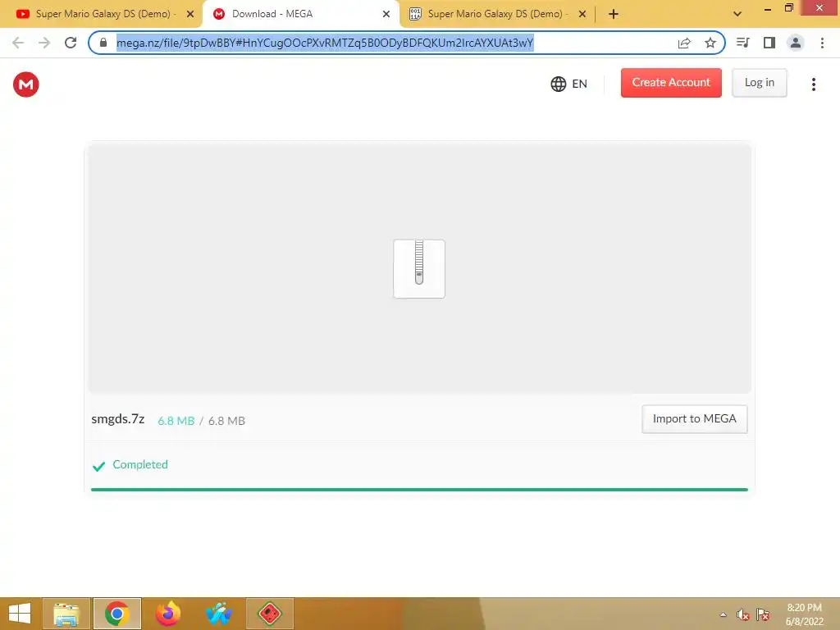
Task: Open the red diamond emulator taskbar icon
Action: pyautogui.click(x=269, y=614)
